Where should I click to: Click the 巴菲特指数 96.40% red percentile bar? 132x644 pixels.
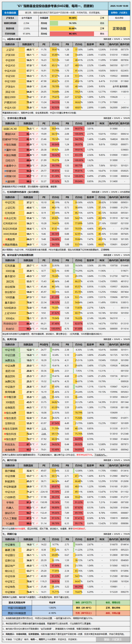point(73,34)
